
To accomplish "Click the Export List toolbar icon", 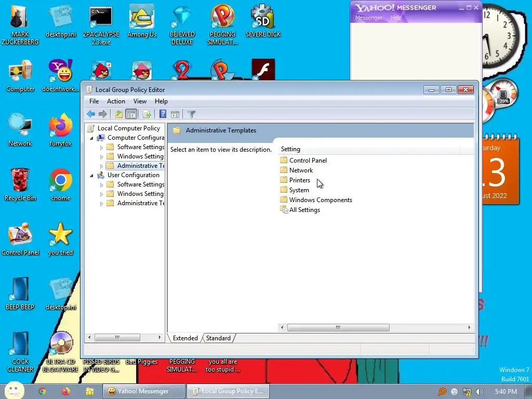I will [x=147, y=114].
